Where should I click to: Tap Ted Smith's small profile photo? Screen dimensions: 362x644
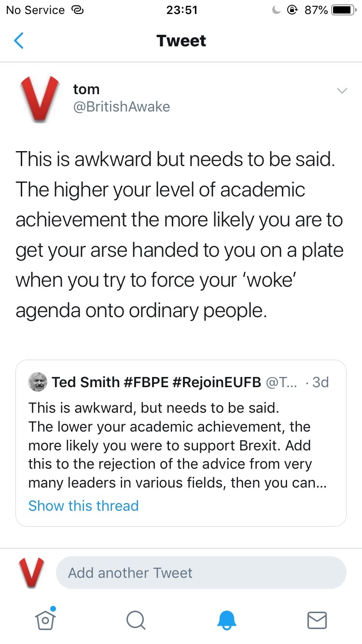tap(38, 382)
